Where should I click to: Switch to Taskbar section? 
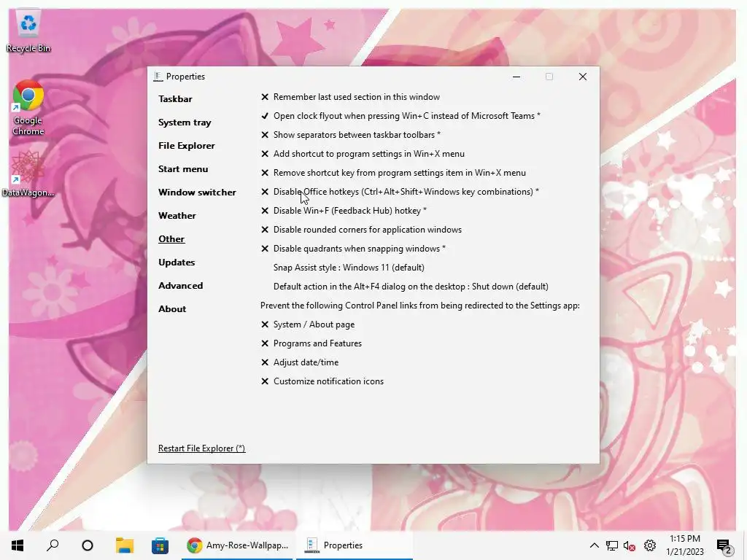175,99
